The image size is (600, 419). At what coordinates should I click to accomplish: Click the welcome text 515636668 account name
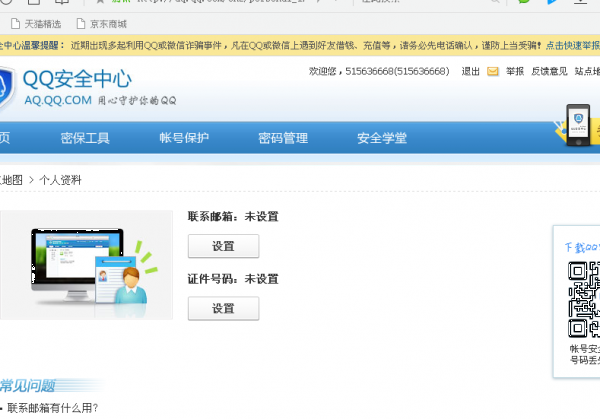tap(397, 72)
